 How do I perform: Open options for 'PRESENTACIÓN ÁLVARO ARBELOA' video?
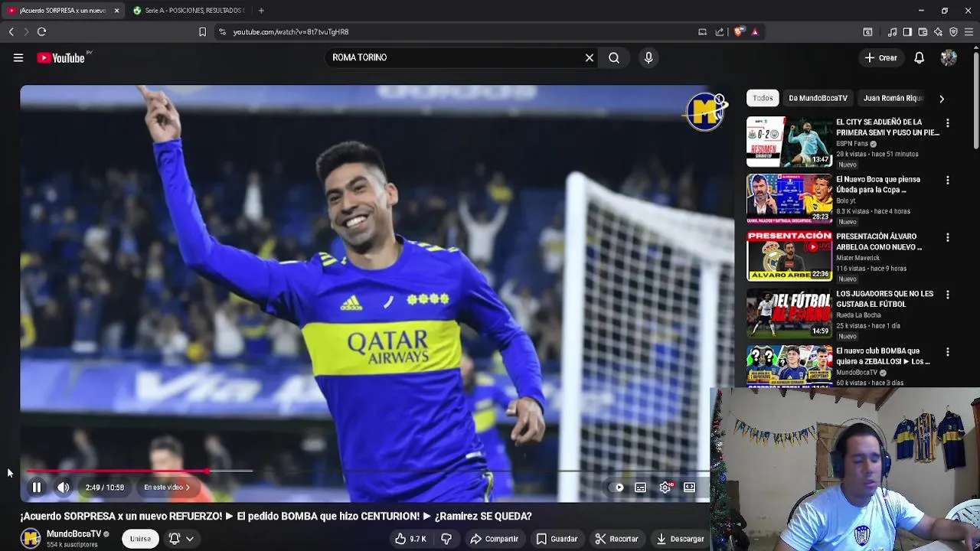(x=948, y=238)
